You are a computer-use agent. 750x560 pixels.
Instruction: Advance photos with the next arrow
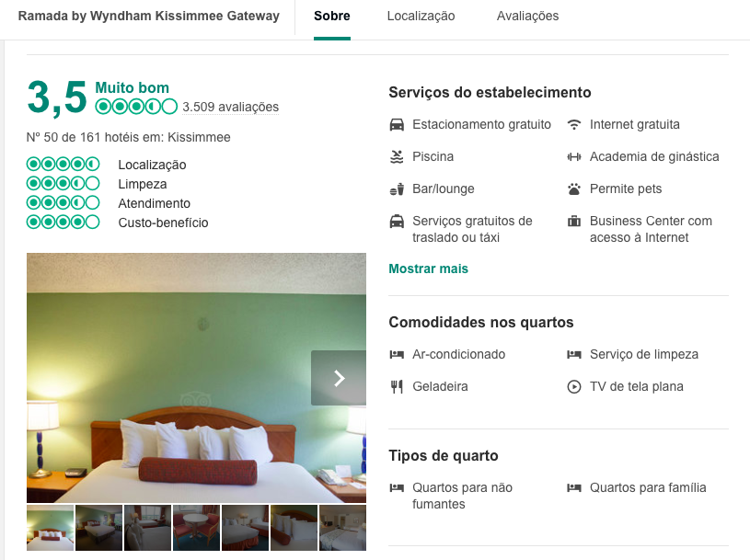339,377
